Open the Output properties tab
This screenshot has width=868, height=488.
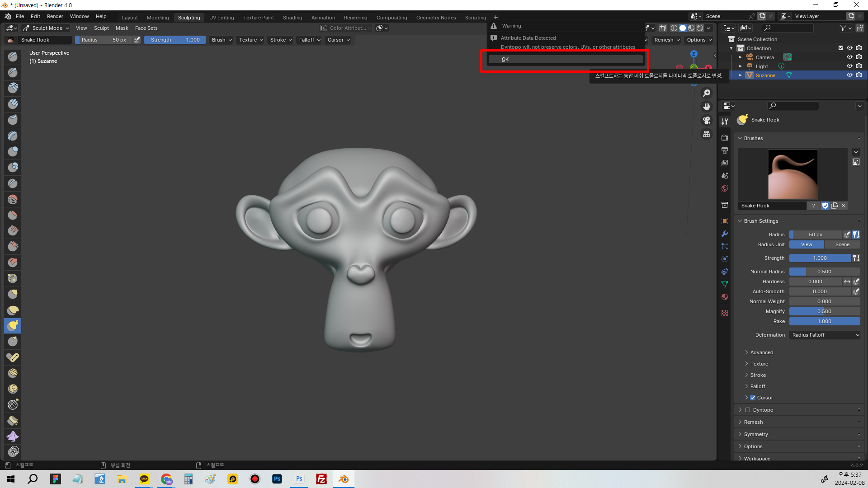(725, 150)
